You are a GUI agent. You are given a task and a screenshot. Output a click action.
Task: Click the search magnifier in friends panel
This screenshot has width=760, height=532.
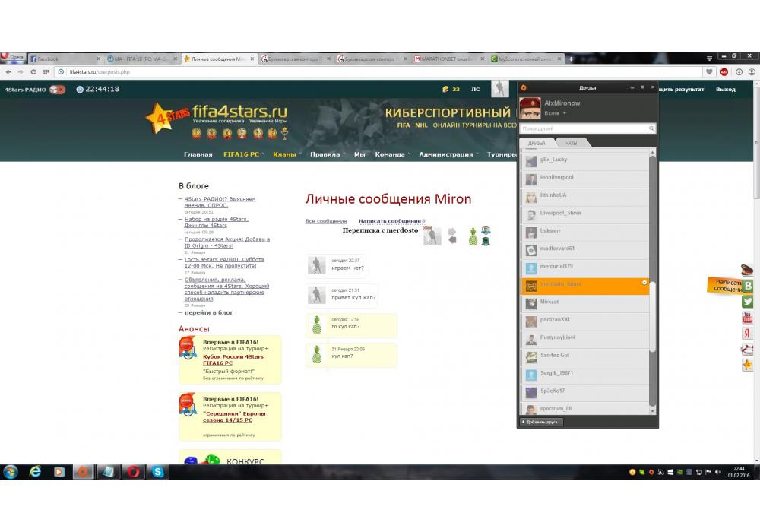tap(651, 129)
